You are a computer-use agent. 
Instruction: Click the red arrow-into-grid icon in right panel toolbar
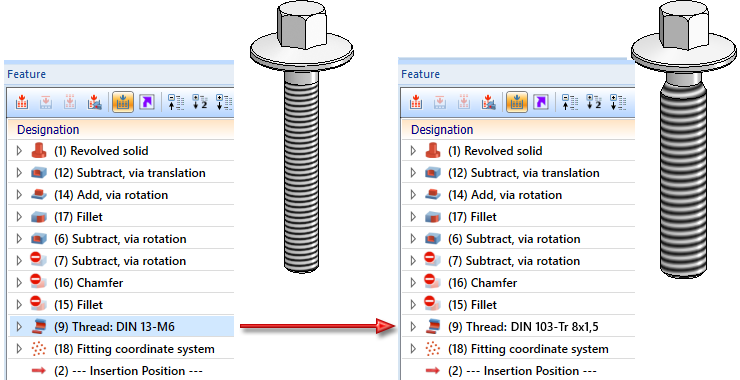click(416, 102)
